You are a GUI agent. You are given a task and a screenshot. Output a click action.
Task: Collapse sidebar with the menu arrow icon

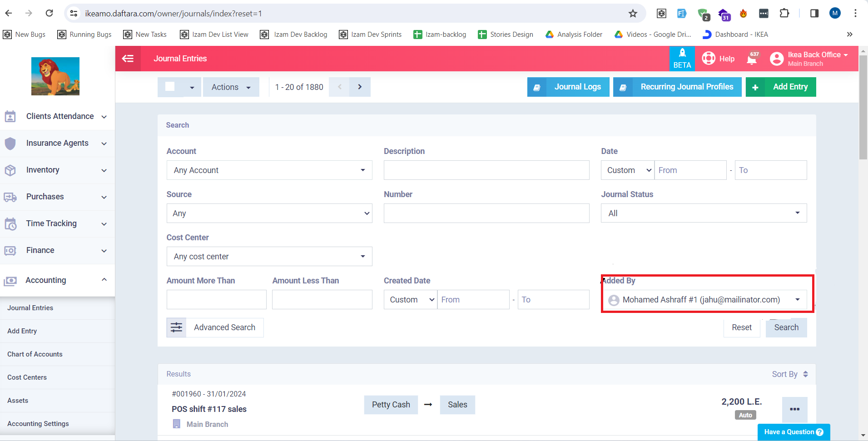pyautogui.click(x=128, y=59)
